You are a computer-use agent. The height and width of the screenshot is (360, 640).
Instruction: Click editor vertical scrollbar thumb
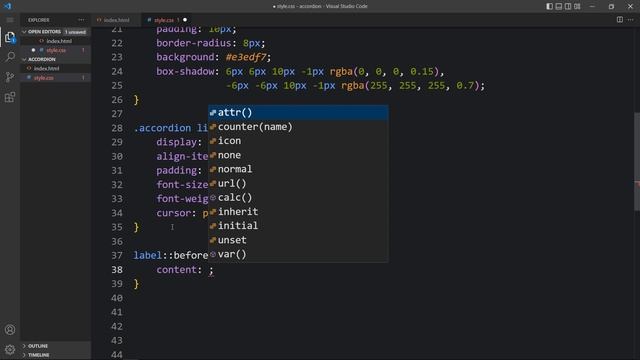click(x=637, y=161)
